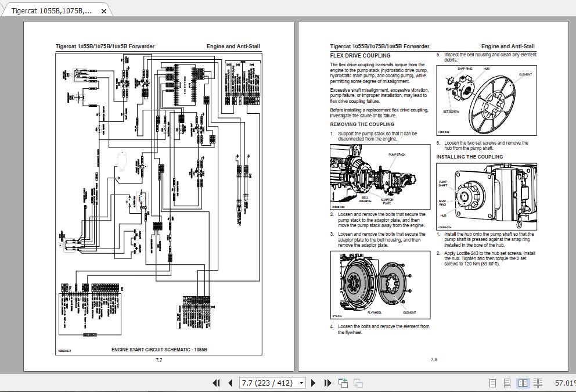Toggle the facing pages layout

523,383
